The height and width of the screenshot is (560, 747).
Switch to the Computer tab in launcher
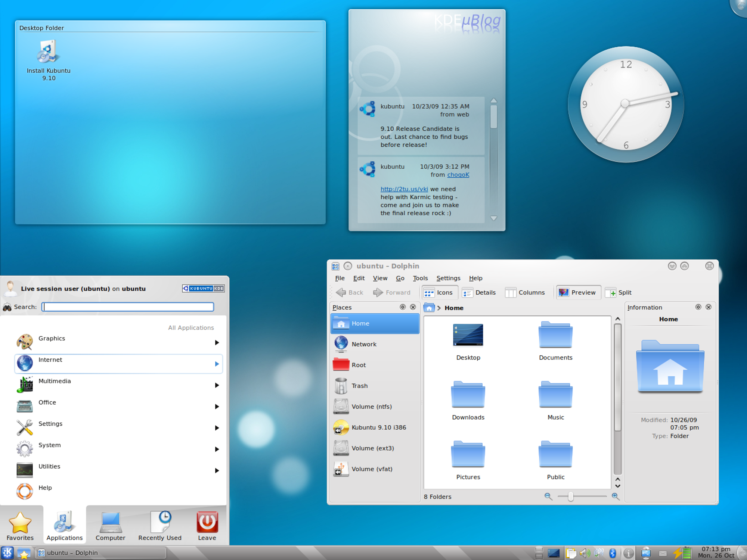tap(110, 526)
